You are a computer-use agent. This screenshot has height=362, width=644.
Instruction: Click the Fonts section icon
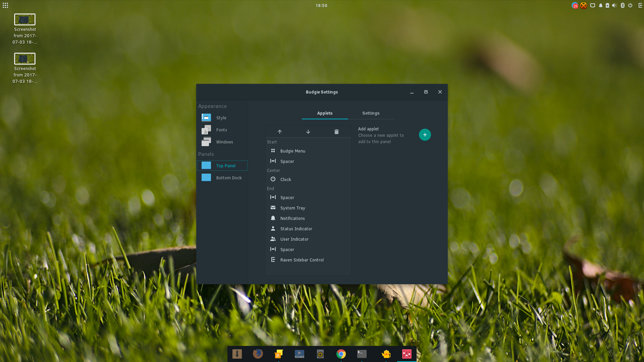(x=206, y=130)
